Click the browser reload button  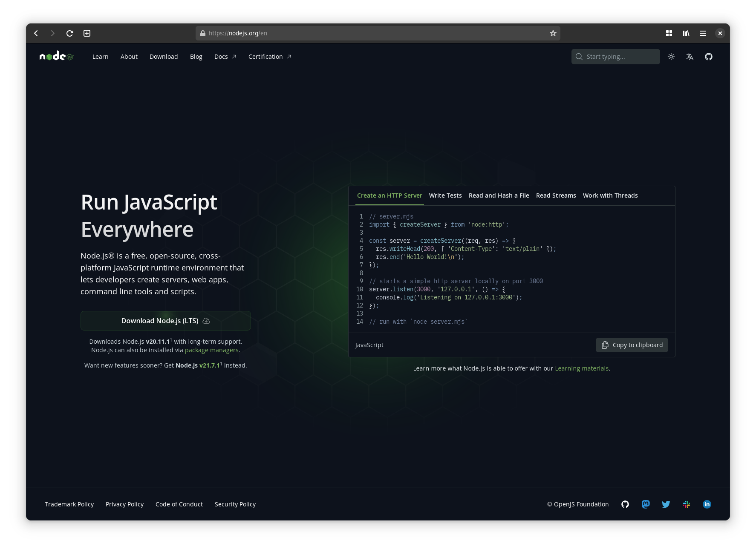pyautogui.click(x=70, y=33)
